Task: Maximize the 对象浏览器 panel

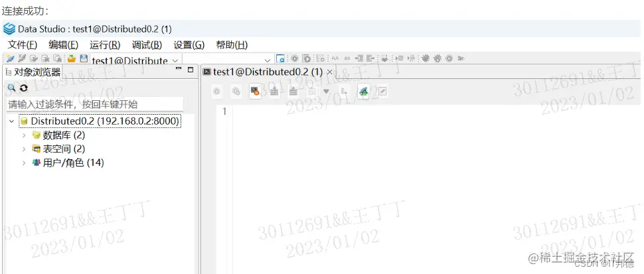Action: (190, 69)
